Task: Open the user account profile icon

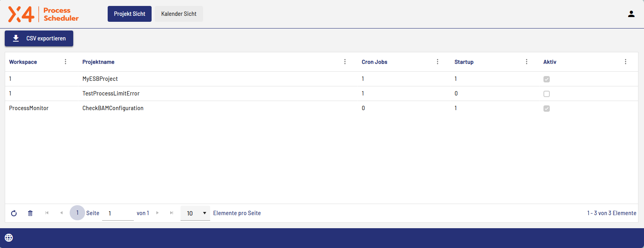Action: click(631, 14)
